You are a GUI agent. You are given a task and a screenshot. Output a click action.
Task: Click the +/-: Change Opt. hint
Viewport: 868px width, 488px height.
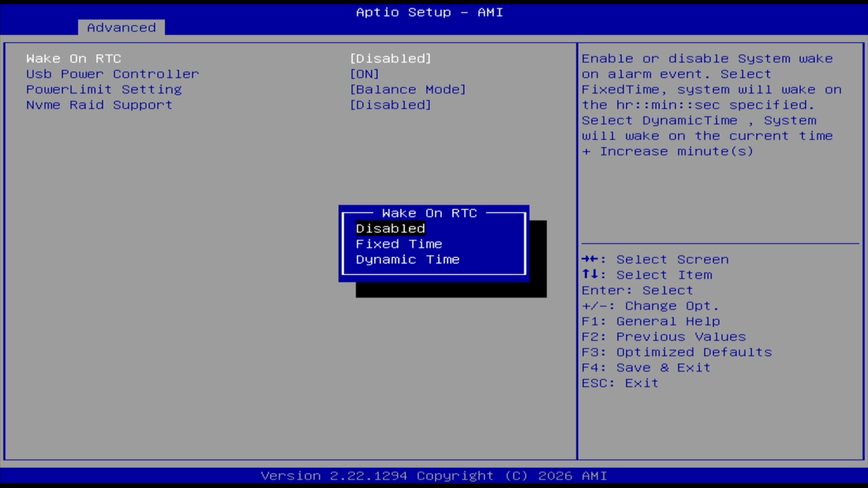pyautogui.click(x=650, y=306)
